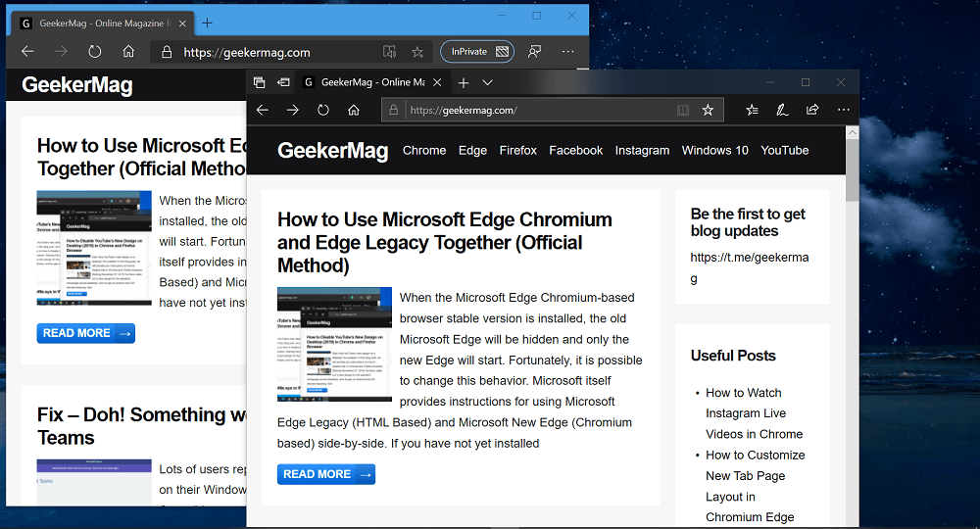
Task: Open home in Edge Legacy window
Action: (x=354, y=110)
